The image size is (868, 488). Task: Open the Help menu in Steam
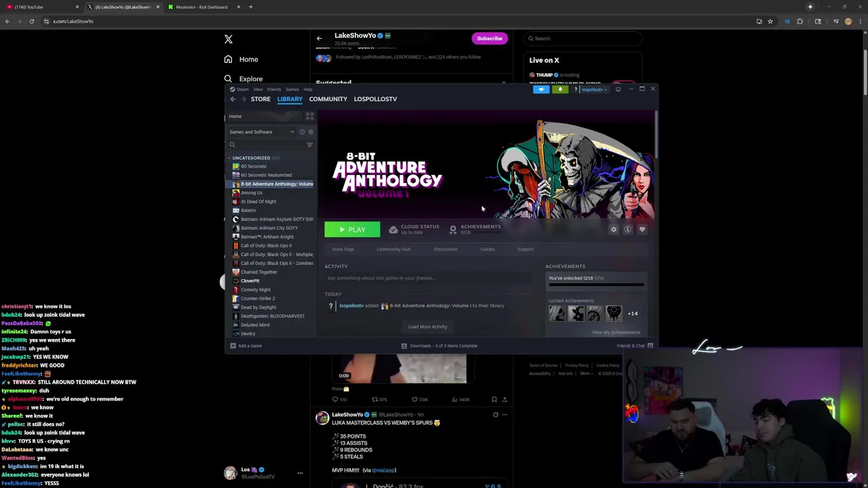(x=308, y=89)
